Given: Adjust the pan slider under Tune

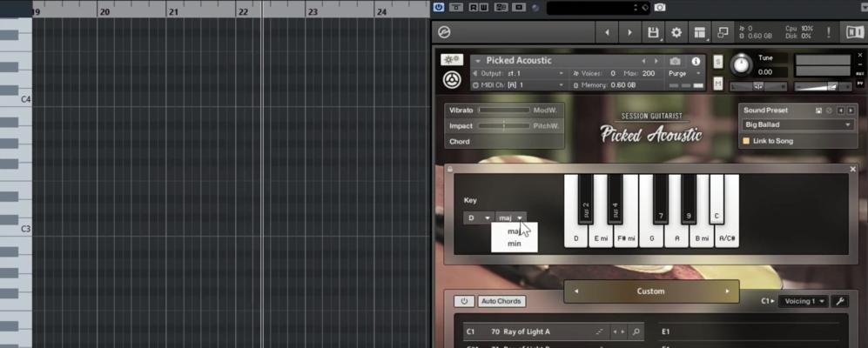Looking at the screenshot, I should [x=758, y=86].
